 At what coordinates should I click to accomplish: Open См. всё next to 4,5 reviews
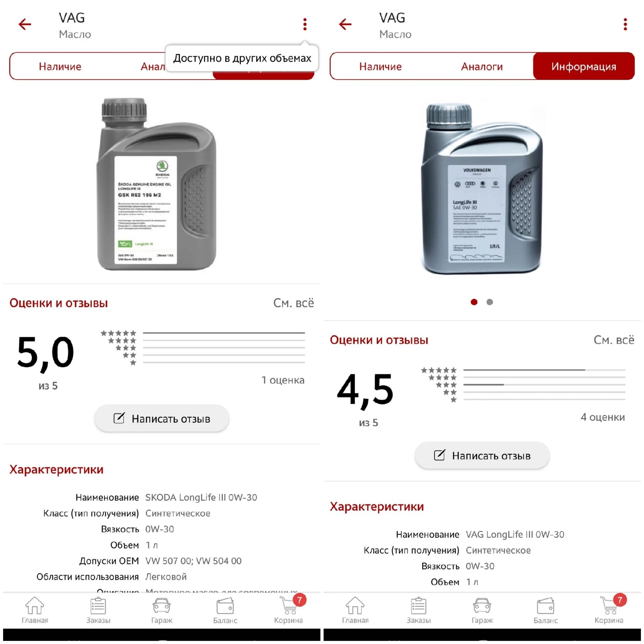614,340
